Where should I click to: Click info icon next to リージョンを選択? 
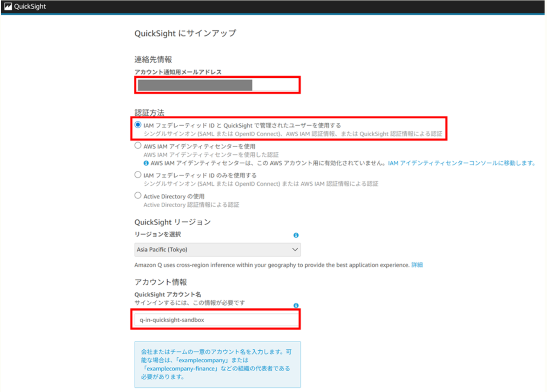296,235
